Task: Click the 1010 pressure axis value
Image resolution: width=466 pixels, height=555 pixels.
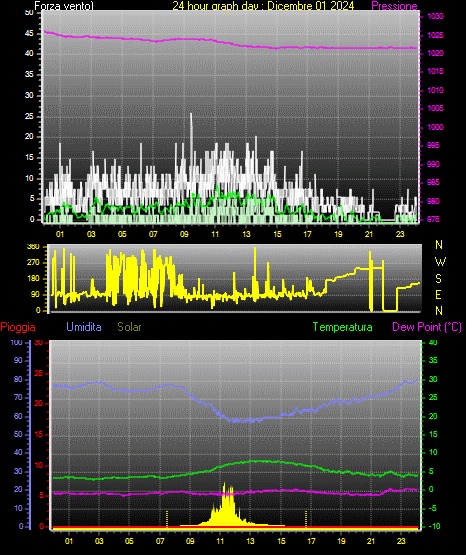Action: (x=435, y=90)
